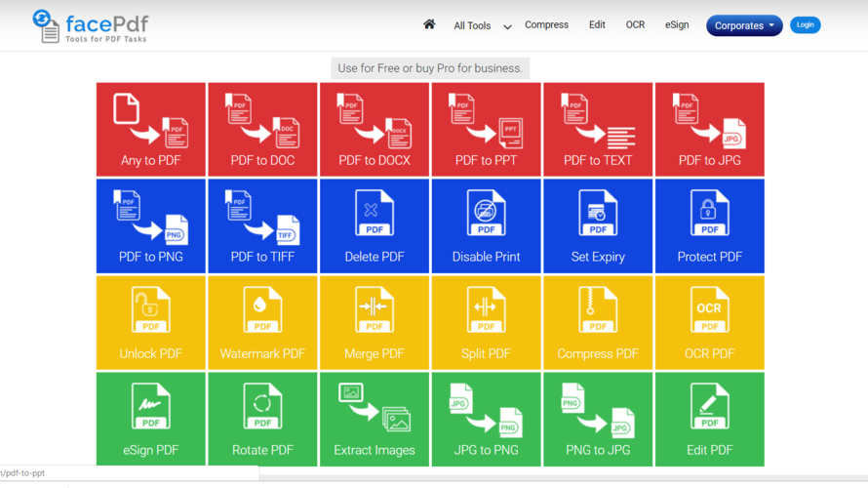Click the Rotate PDF tile
This screenshot has width=868, height=488.
tap(262, 420)
